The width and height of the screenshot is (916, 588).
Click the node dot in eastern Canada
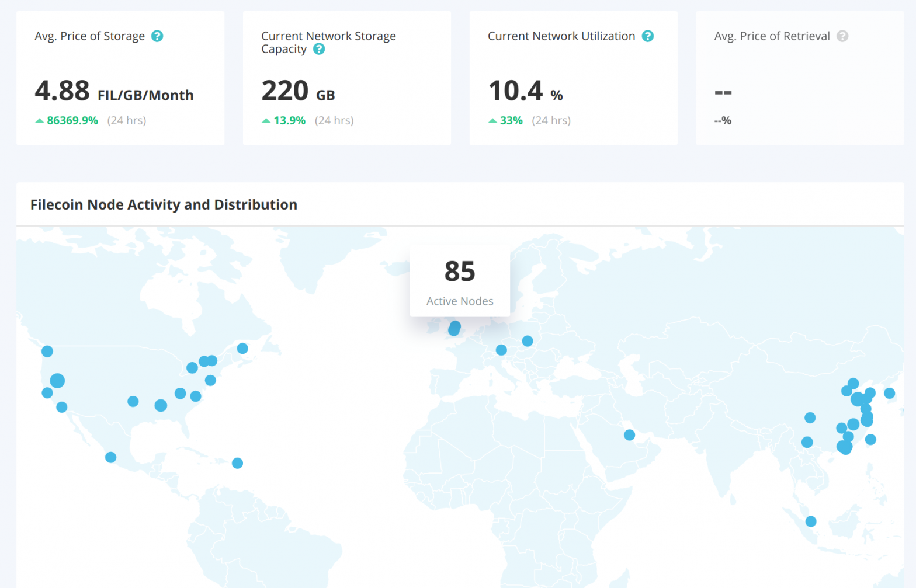pyautogui.click(x=242, y=349)
